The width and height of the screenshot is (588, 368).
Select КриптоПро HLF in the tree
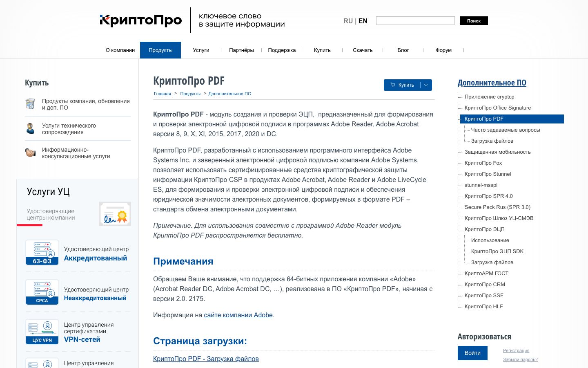click(x=484, y=307)
